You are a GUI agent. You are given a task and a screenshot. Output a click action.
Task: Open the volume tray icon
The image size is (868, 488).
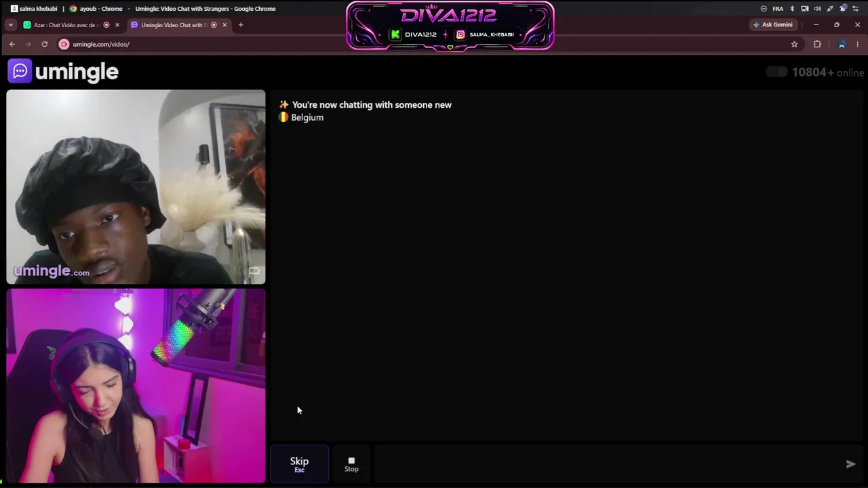click(x=817, y=9)
